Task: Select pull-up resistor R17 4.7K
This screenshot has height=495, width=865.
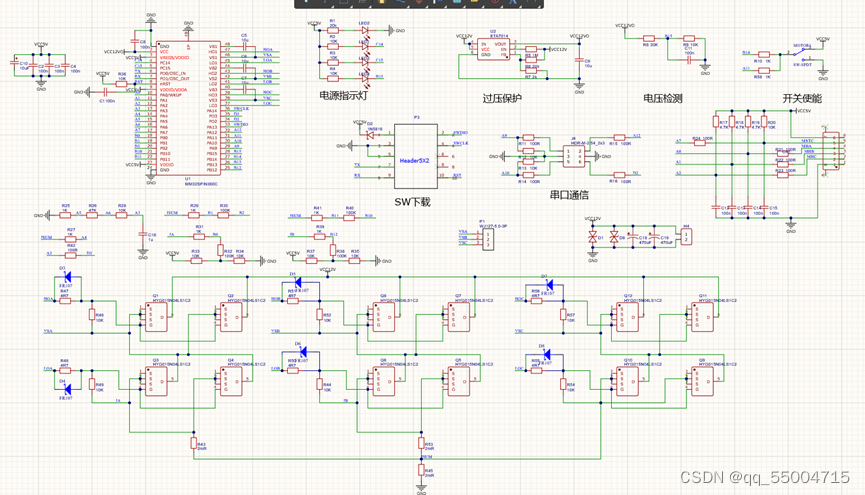Action: (716, 122)
